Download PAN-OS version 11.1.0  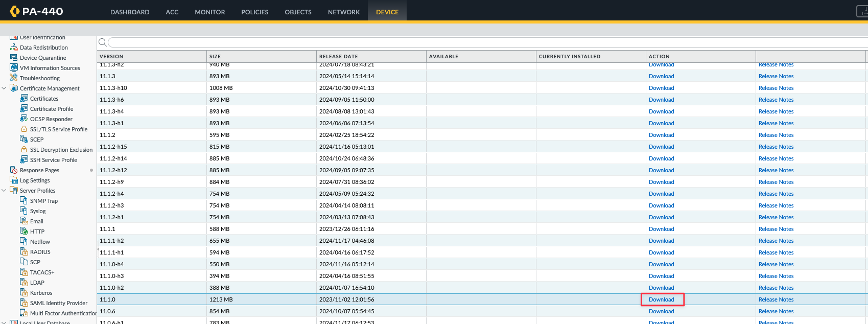pos(662,299)
